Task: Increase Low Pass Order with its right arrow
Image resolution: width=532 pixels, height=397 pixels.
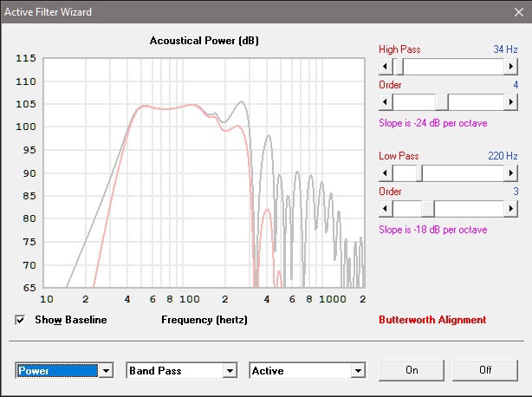Action: [511, 209]
